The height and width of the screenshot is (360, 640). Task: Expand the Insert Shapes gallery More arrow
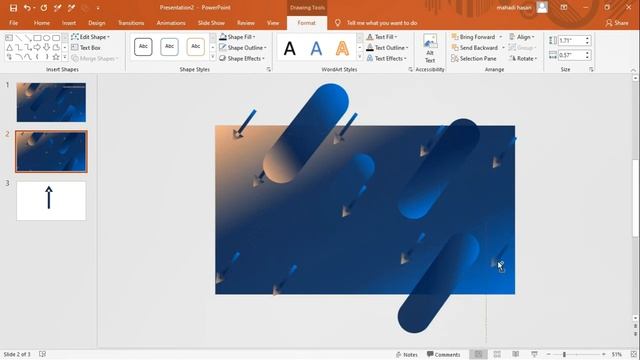(x=64, y=58)
